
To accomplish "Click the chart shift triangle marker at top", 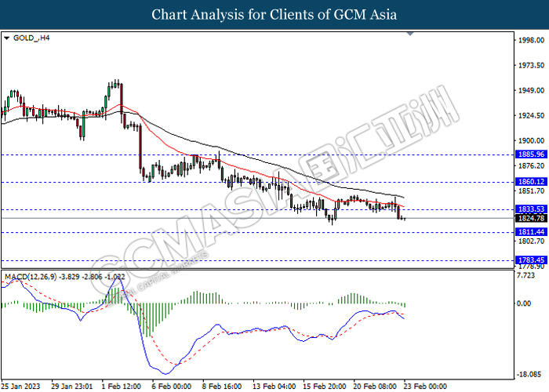I will (x=410, y=34).
